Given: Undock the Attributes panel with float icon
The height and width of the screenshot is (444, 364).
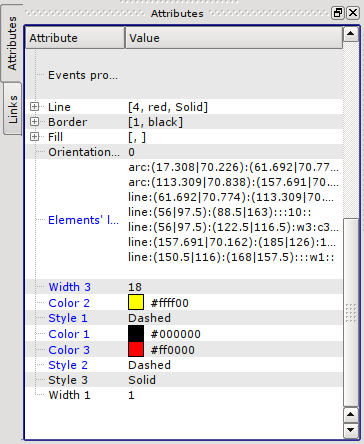Looking at the screenshot, I should pos(338,13).
